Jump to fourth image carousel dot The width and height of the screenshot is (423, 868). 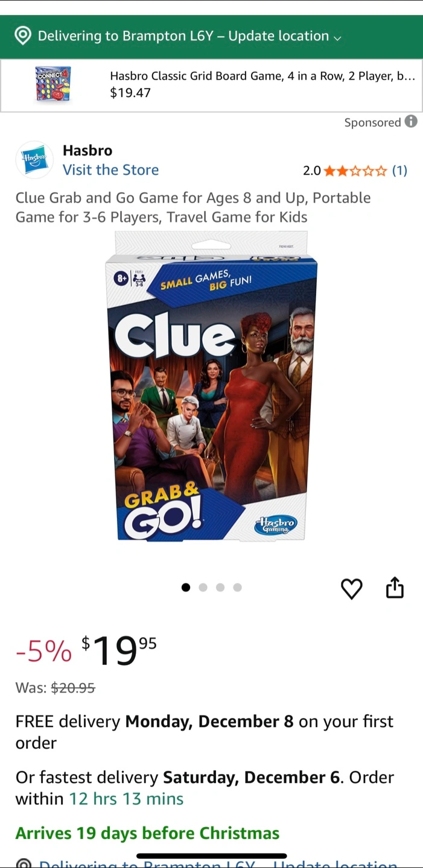[237, 587]
